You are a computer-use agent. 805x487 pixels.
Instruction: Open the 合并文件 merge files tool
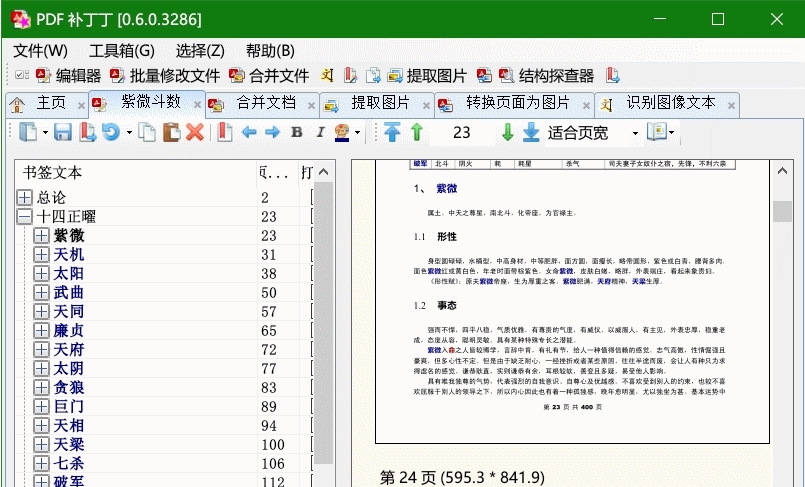[x=269, y=75]
